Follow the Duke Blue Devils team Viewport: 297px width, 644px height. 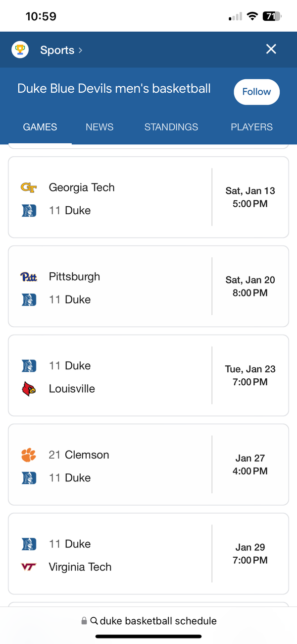[256, 92]
